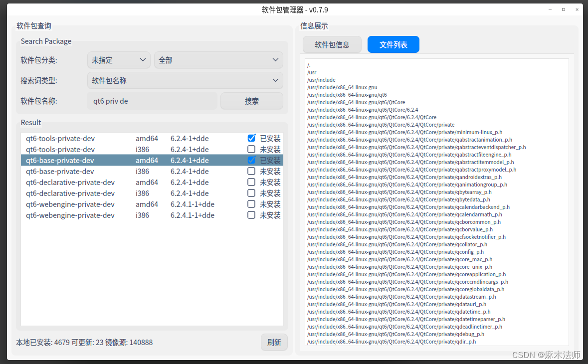
Task: Toggle qt6-base-private-dev amd64 installed checkbox
Action: pyautogui.click(x=251, y=160)
